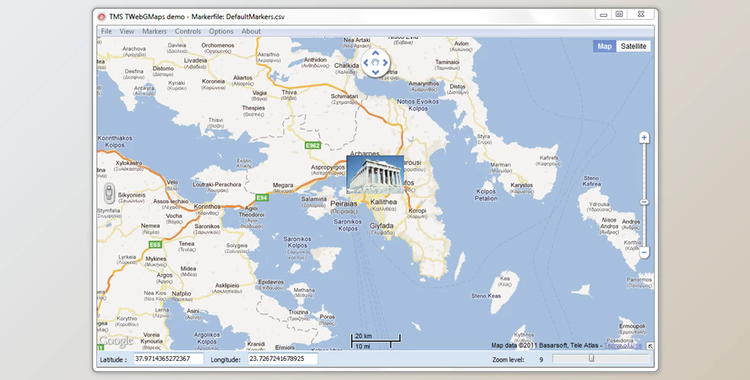Click the Loutraki-Perachora label
Image resolution: width=750 pixels, height=380 pixels.
pyautogui.click(x=217, y=184)
